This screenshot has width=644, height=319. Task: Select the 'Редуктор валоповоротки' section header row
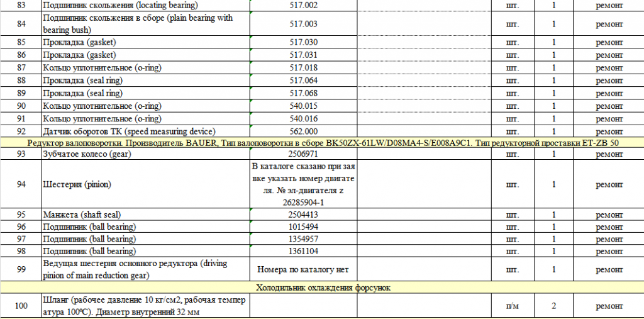tap(321, 143)
